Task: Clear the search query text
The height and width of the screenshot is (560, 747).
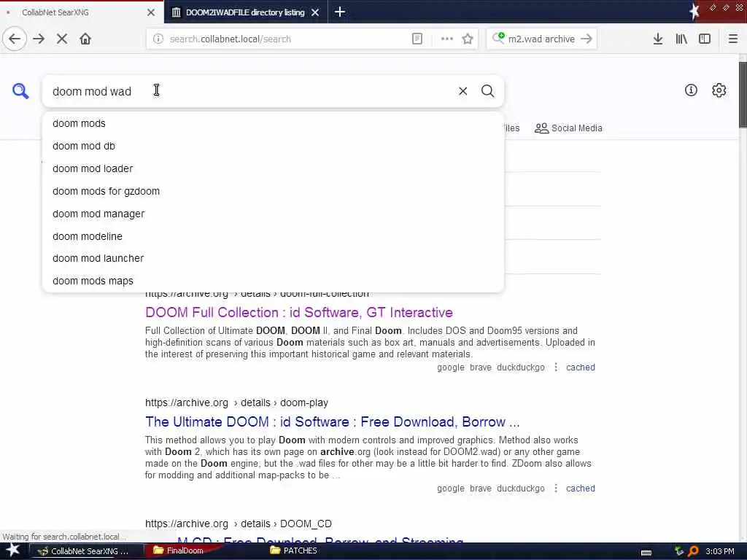Action: tap(462, 91)
